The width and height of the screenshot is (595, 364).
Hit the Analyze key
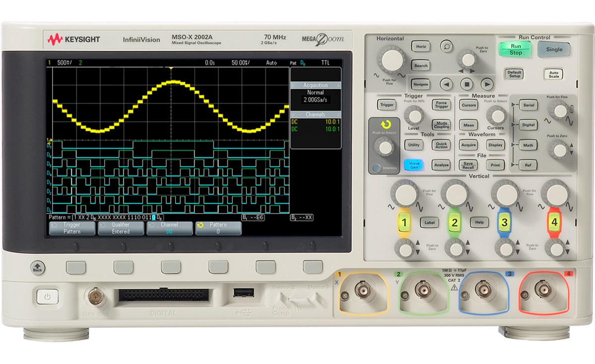coord(441,165)
